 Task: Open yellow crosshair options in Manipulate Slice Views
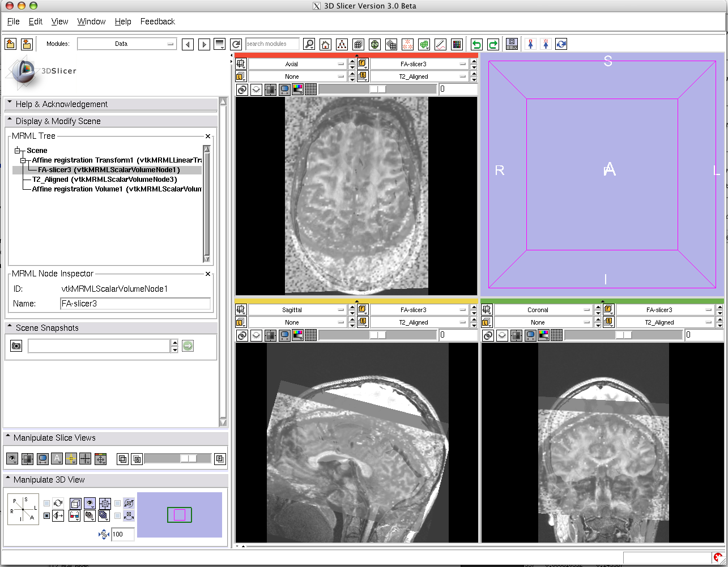pos(71,459)
